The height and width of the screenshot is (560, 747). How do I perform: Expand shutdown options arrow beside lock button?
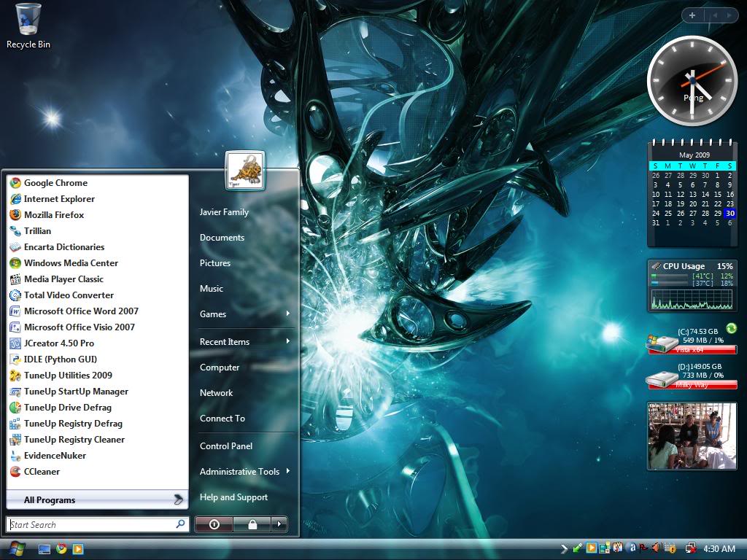(279, 524)
